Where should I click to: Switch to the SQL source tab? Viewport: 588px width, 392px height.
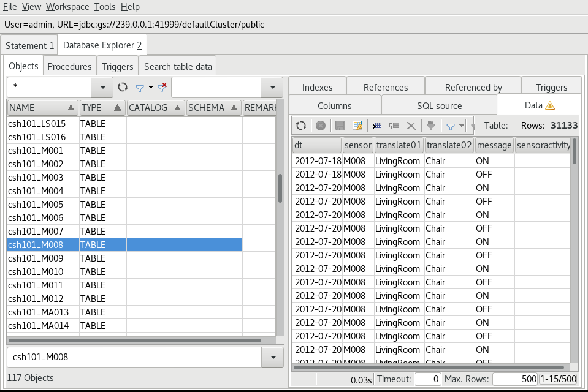[439, 105]
